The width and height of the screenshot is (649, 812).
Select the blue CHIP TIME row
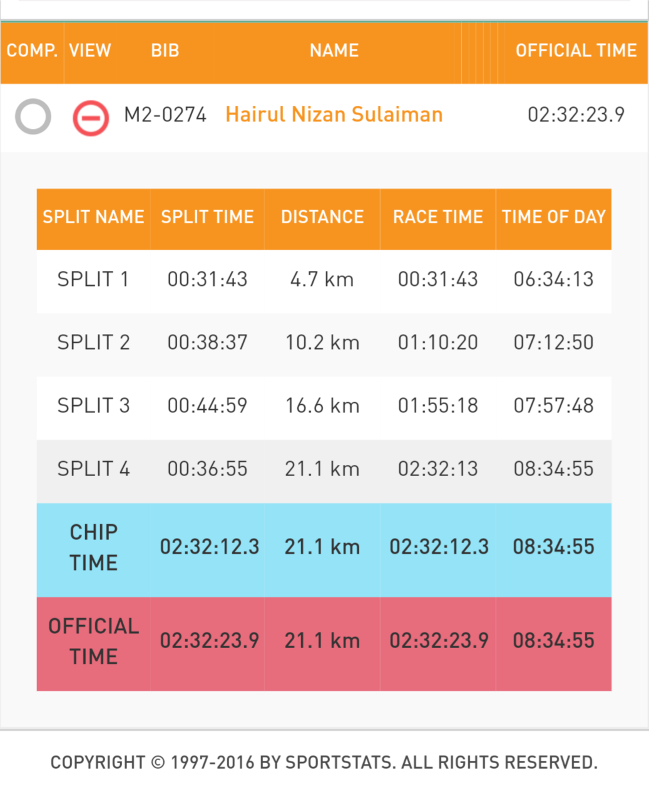(324, 547)
